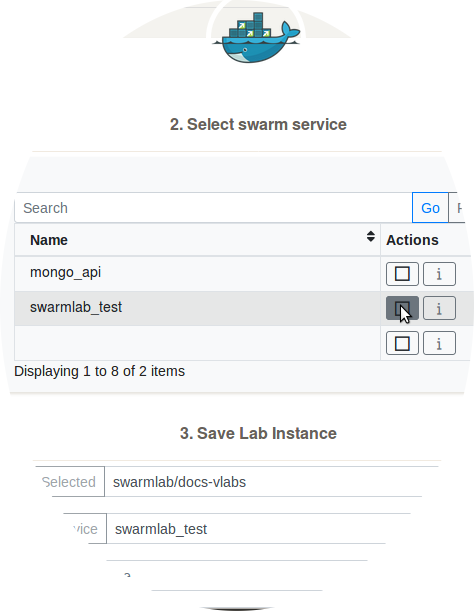This screenshot has height=611, width=474.
Task: Toggle the select box for swarmlab_test
Action: pos(402,308)
